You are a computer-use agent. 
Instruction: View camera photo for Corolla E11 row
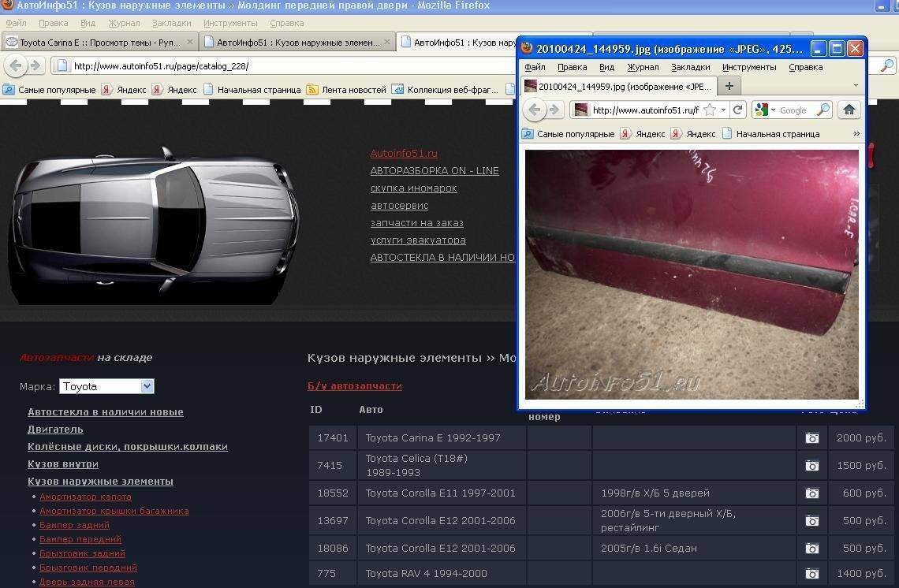[x=811, y=493]
